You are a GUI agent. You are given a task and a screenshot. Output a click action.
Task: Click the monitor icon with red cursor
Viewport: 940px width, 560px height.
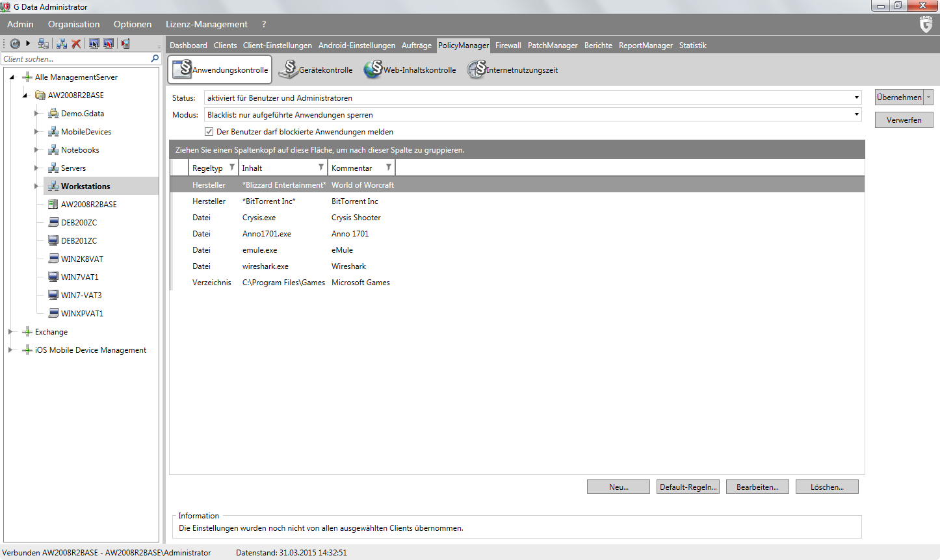(x=109, y=44)
